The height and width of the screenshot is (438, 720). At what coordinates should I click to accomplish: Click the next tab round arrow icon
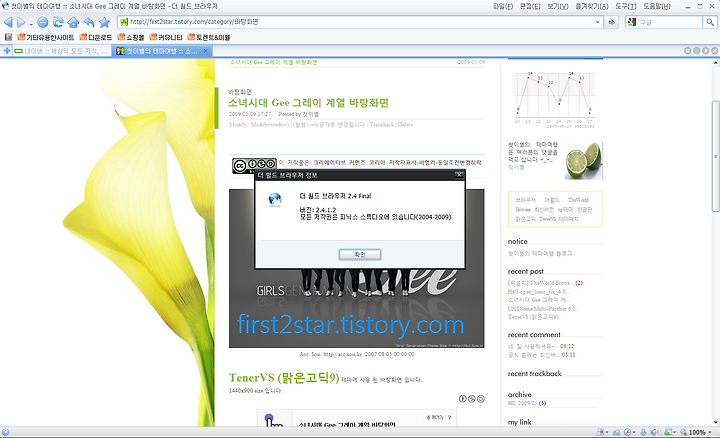pos(706,51)
